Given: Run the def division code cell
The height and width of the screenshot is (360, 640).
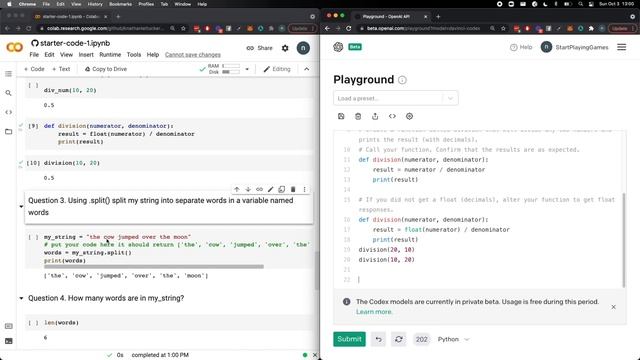Looking at the screenshot, I should (x=33, y=126).
